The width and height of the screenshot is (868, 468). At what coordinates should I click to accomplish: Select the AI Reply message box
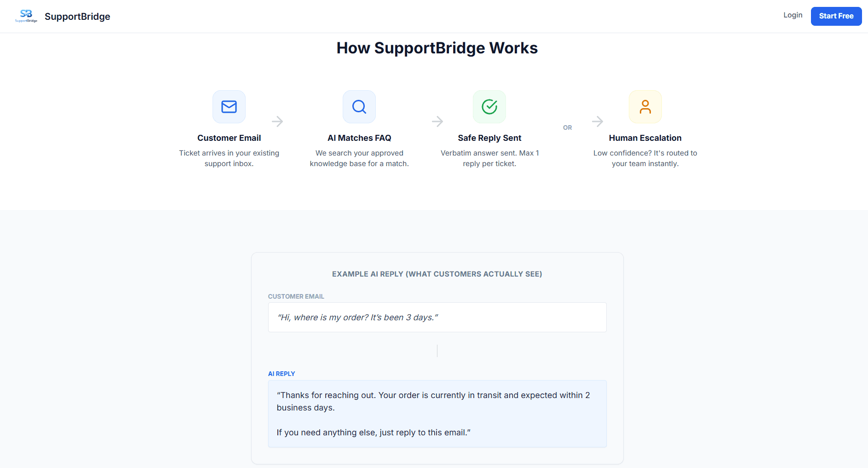(437, 413)
